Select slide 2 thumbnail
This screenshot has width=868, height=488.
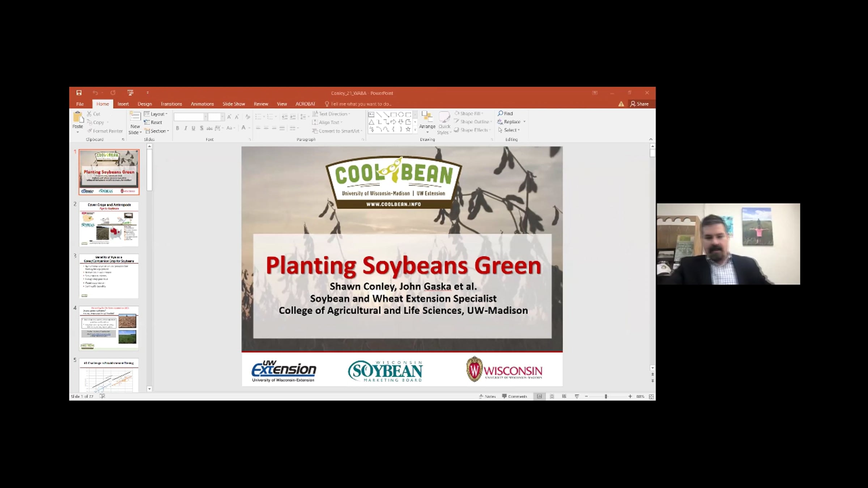coord(109,224)
